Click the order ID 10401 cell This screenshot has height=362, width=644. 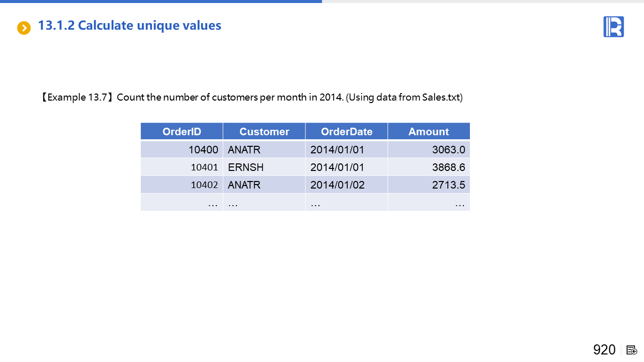pos(182,167)
